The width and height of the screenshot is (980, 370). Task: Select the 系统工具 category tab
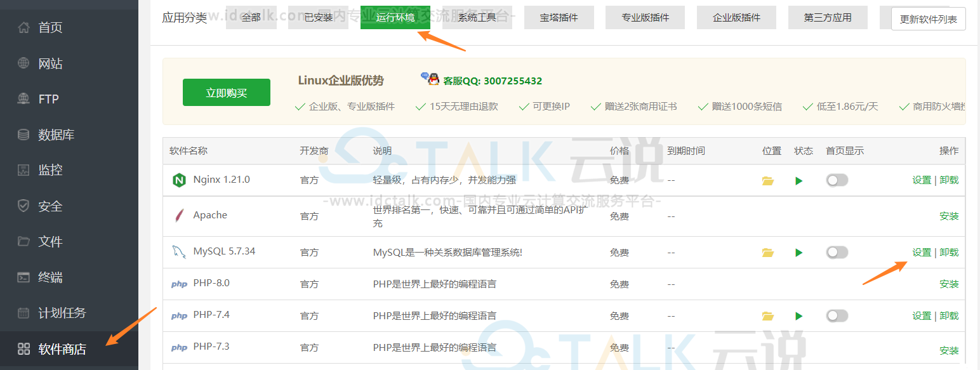pyautogui.click(x=477, y=17)
